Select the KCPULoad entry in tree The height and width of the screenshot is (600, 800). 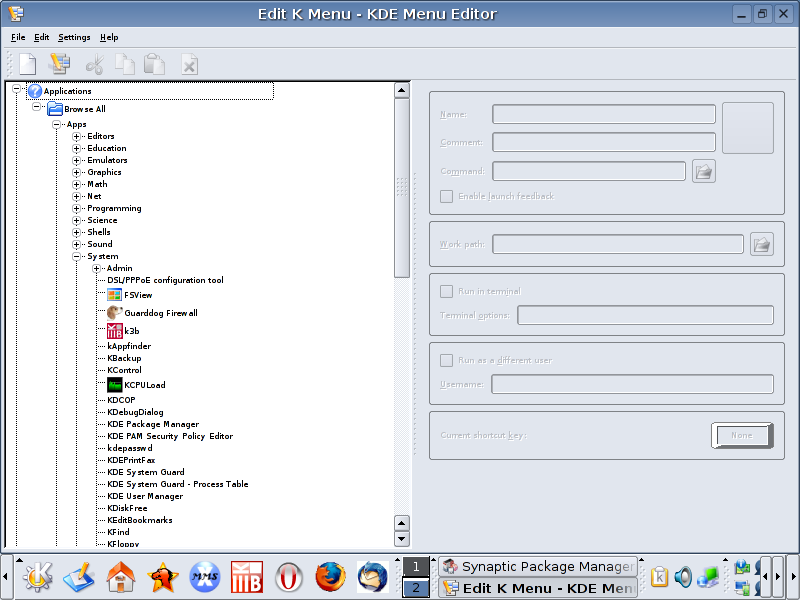144,384
